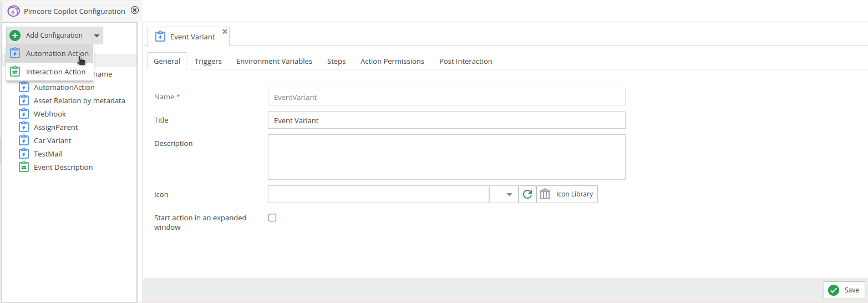Image resolution: width=868 pixels, height=303 pixels.
Task: Open the Car Variant configuration
Action: click(52, 140)
